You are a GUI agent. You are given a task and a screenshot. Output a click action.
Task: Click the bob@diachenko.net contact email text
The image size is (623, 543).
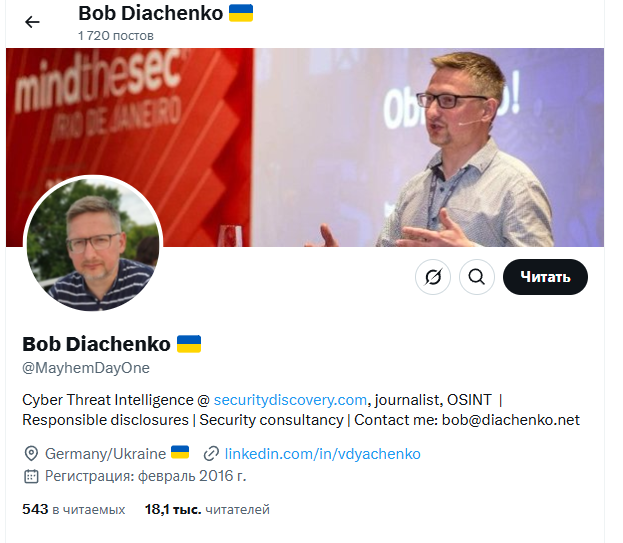coord(511,420)
